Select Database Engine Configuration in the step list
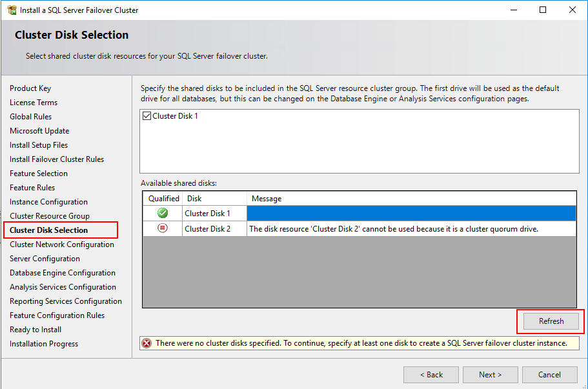588x389 pixels. point(63,273)
